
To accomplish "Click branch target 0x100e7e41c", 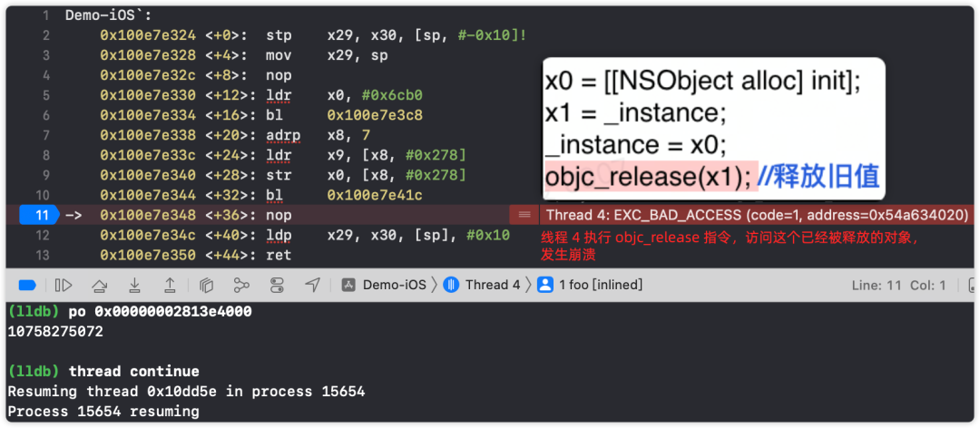I will click(x=375, y=196).
